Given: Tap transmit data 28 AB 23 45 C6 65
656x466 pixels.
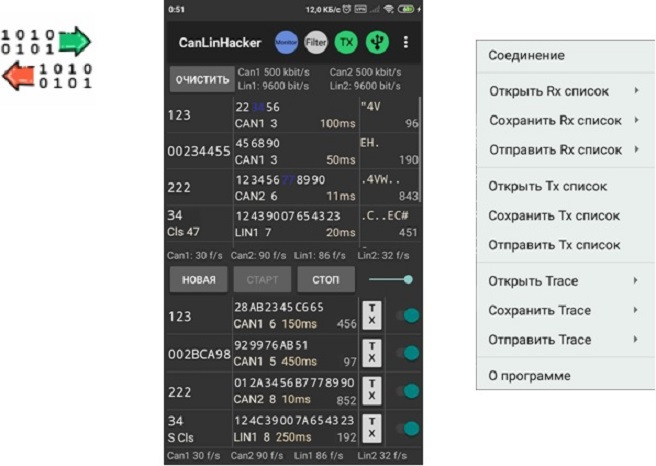Looking at the screenshot, I should click(279, 307).
